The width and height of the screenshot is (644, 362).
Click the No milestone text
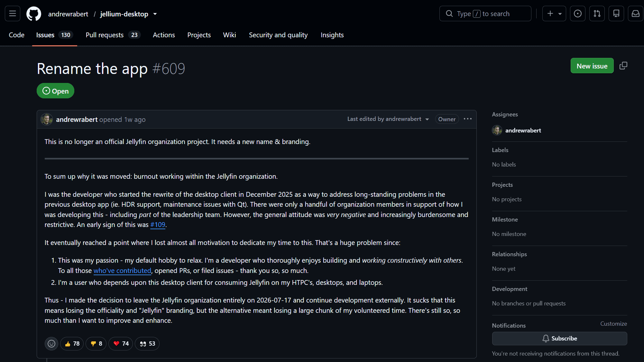509,234
